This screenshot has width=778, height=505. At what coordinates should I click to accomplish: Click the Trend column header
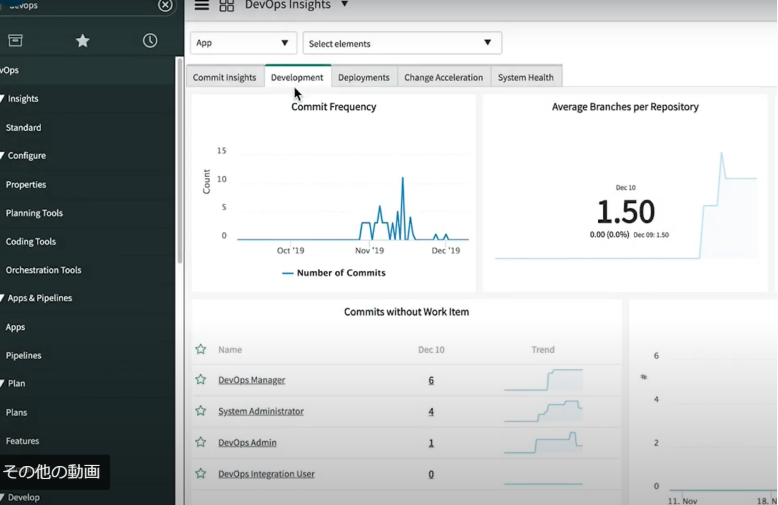543,350
